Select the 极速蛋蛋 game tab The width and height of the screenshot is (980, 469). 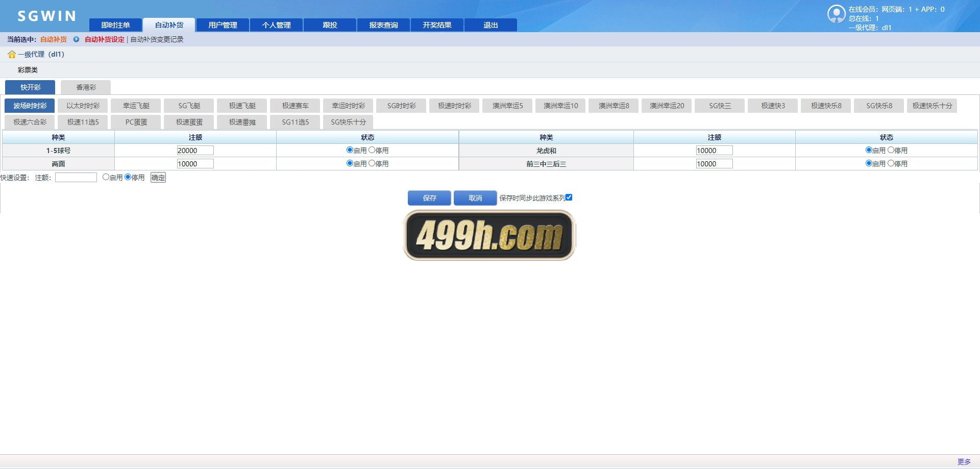189,122
